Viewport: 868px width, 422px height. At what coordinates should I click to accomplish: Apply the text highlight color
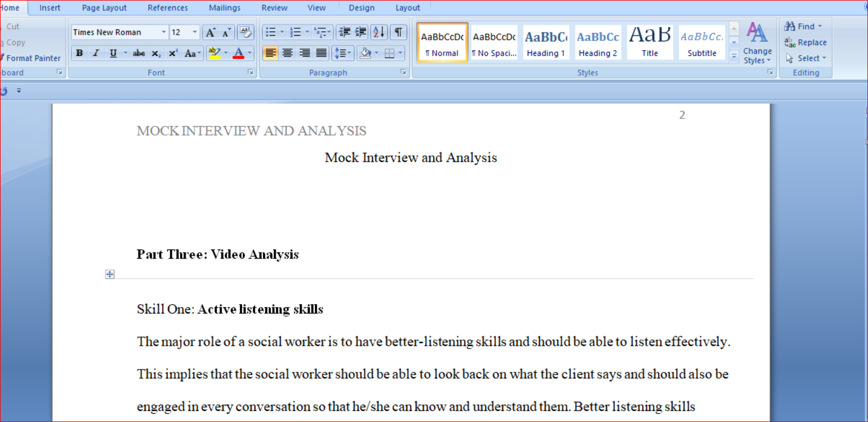(213, 53)
